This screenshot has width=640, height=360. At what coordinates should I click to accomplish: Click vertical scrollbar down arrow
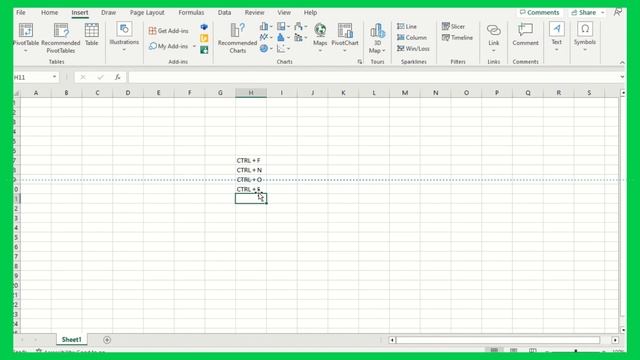(623, 329)
